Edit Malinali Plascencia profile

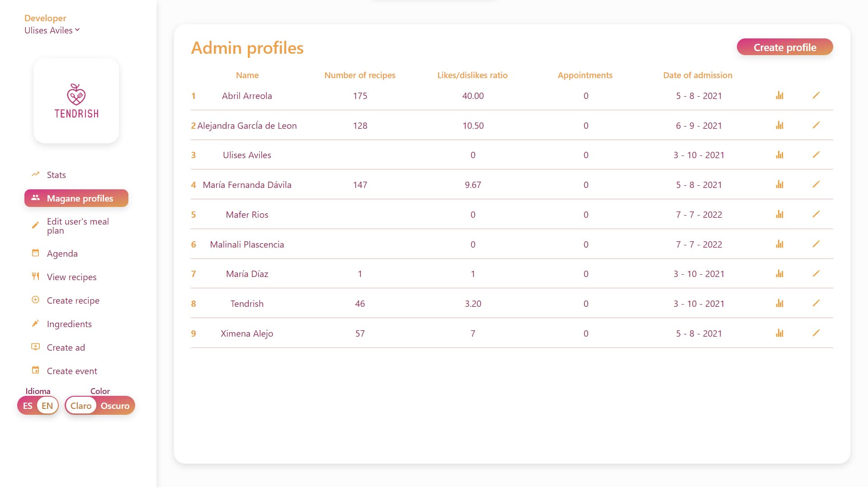click(x=816, y=244)
